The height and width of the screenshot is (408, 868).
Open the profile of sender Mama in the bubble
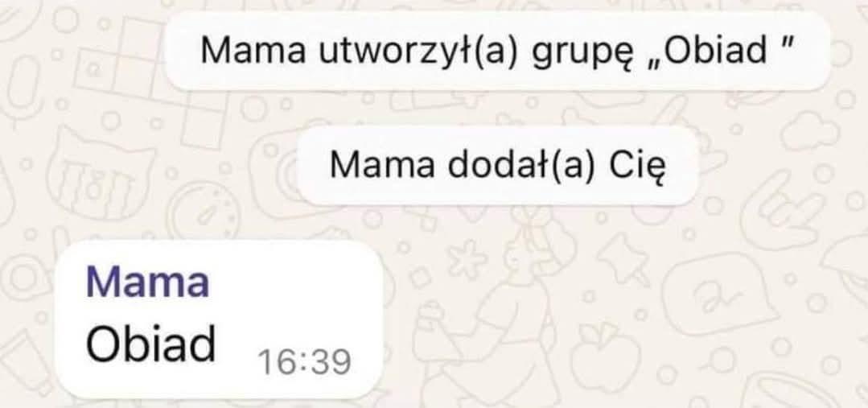148,282
